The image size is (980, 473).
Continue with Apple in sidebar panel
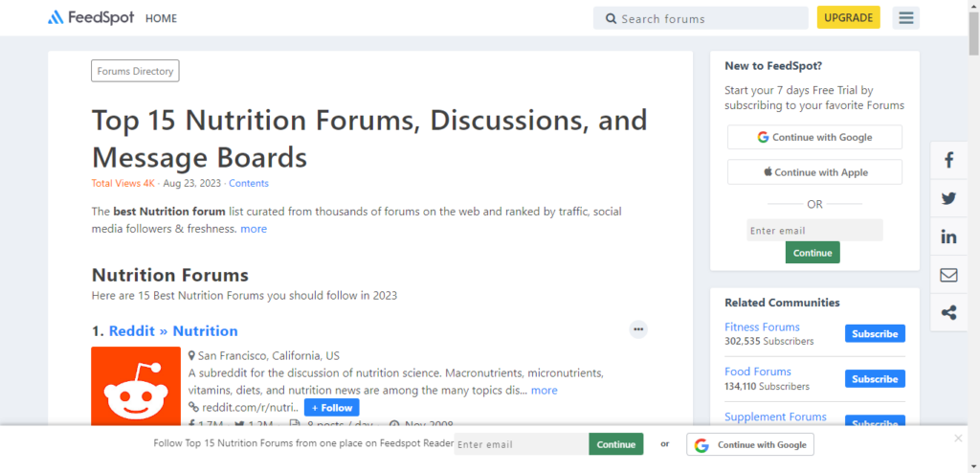click(x=814, y=172)
